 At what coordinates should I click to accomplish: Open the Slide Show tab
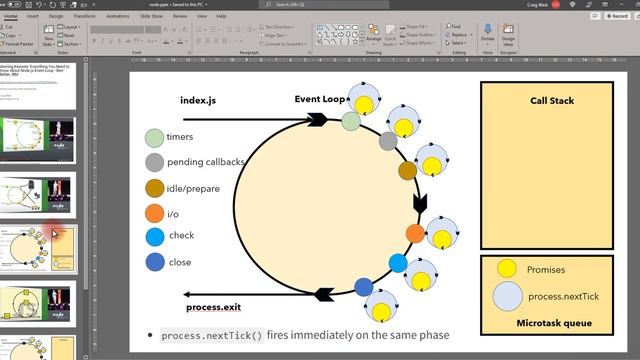pyautogui.click(x=151, y=16)
